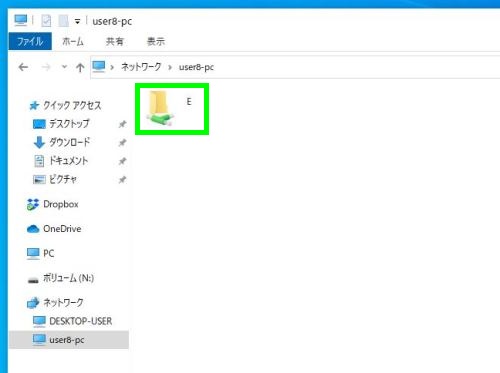Click the title bar computer system icon

21,20
